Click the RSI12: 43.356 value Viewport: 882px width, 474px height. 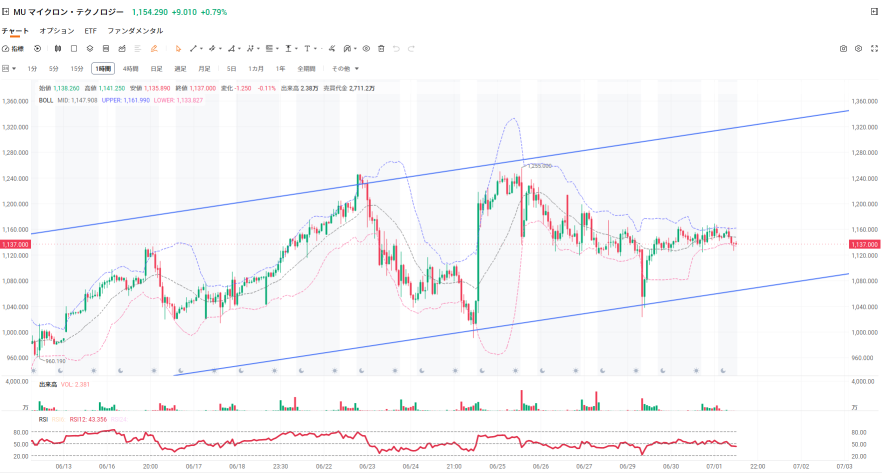coord(88,419)
